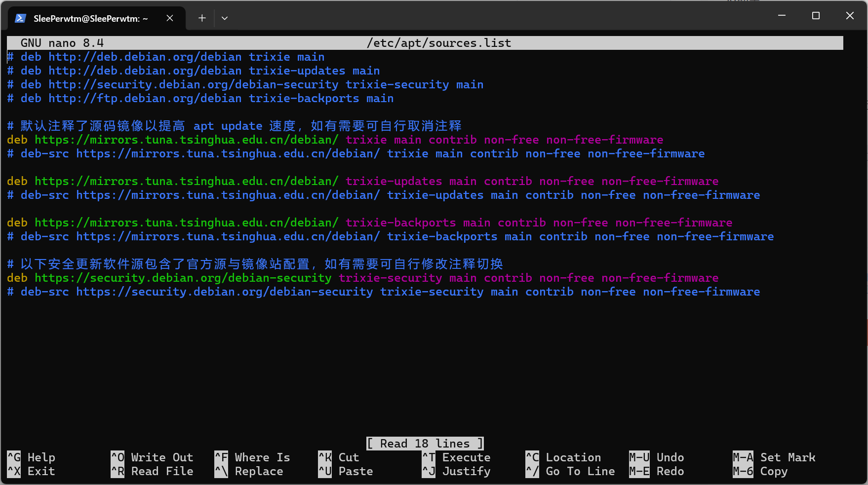Click the ^C Location shortcut
Viewport: 868px width, 485px height.
[563, 457]
